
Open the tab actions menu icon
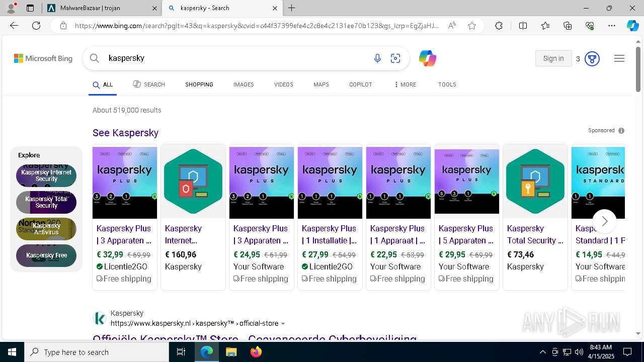tap(30, 8)
